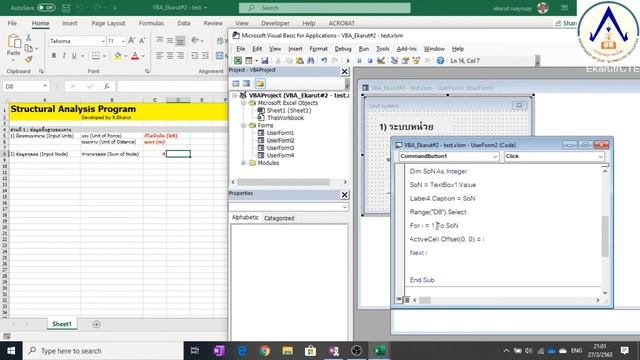This screenshot has height=360, width=640.
Task: Click the Windows taskbar search field
Action: click(x=103, y=351)
